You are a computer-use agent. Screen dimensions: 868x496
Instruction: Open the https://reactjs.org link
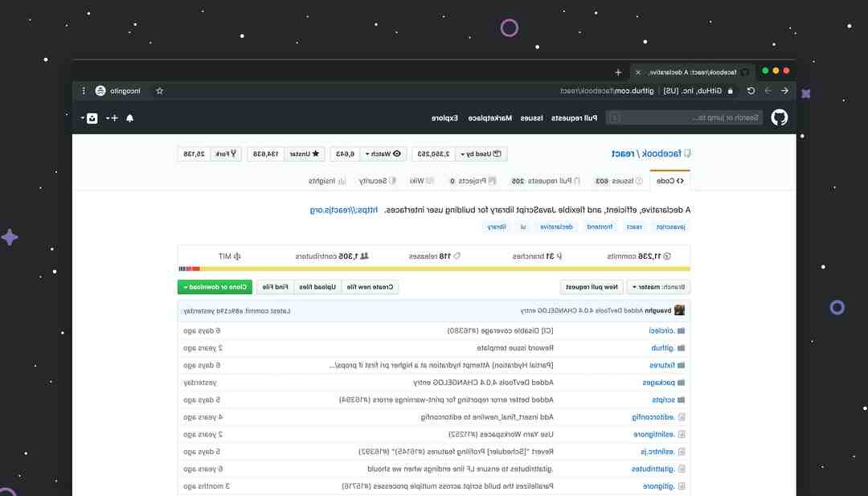(x=344, y=210)
